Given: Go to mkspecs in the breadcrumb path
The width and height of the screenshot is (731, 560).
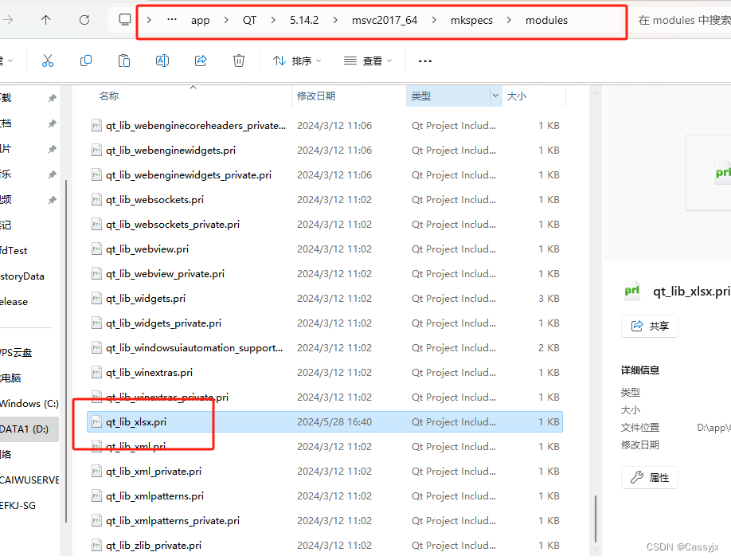Looking at the screenshot, I should coord(471,20).
